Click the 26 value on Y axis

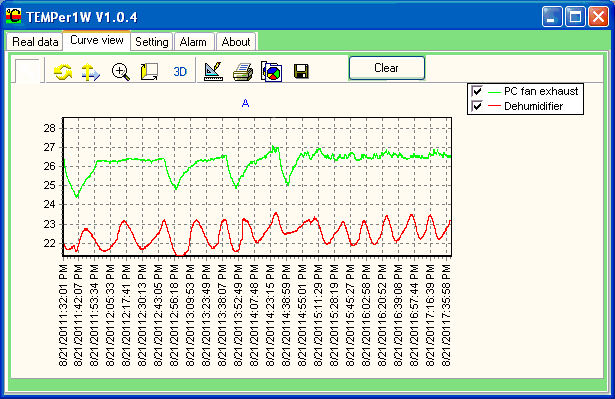click(50, 166)
